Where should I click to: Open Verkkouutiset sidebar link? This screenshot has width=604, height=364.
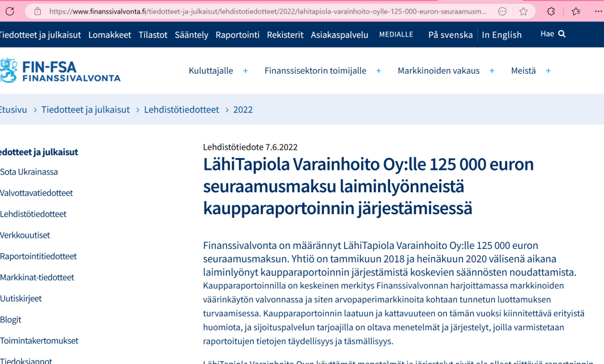click(x=25, y=235)
